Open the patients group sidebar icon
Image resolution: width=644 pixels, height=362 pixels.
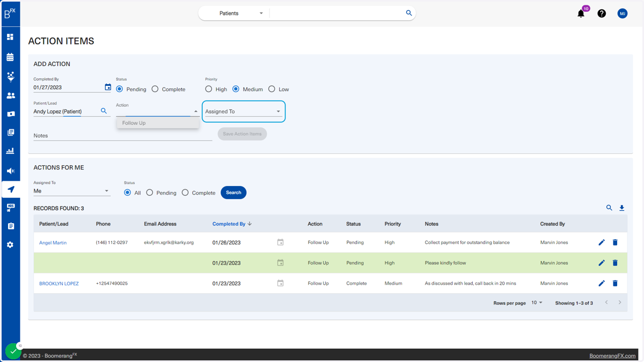pyautogui.click(x=10, y=95)
